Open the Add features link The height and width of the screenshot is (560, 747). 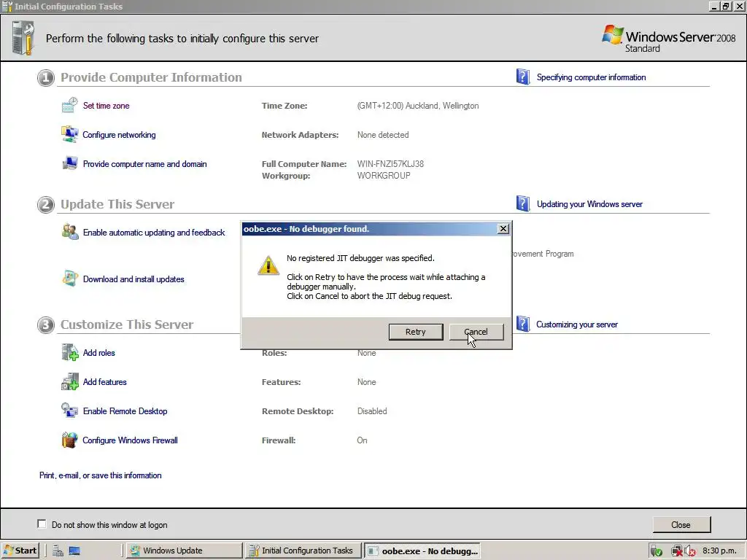click(105, 382)
